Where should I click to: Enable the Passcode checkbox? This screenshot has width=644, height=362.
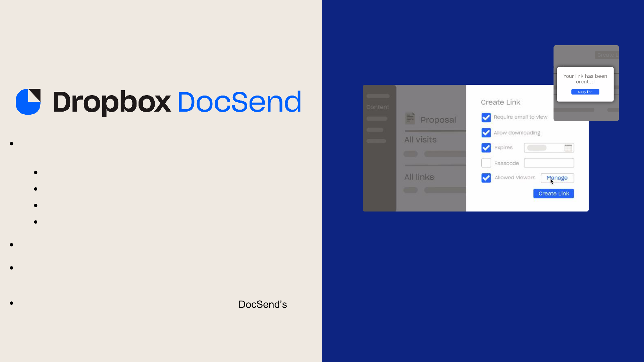(486, 163)
